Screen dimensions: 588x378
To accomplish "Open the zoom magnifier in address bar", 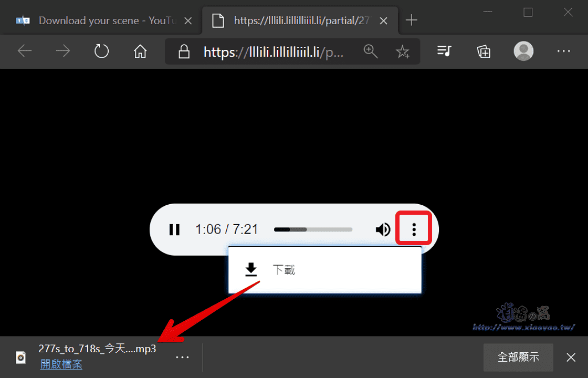I will (x=371, y=51).
